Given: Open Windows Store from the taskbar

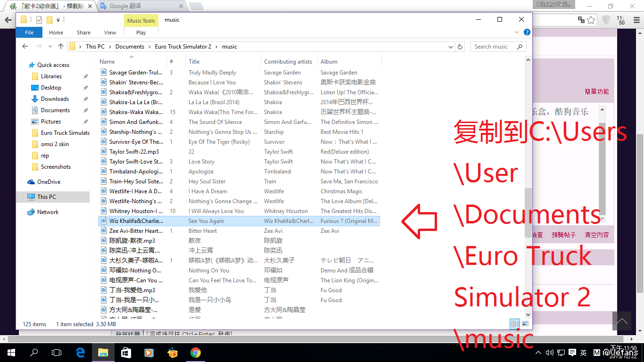Looking at the screenshot, I should pos(126,353).
